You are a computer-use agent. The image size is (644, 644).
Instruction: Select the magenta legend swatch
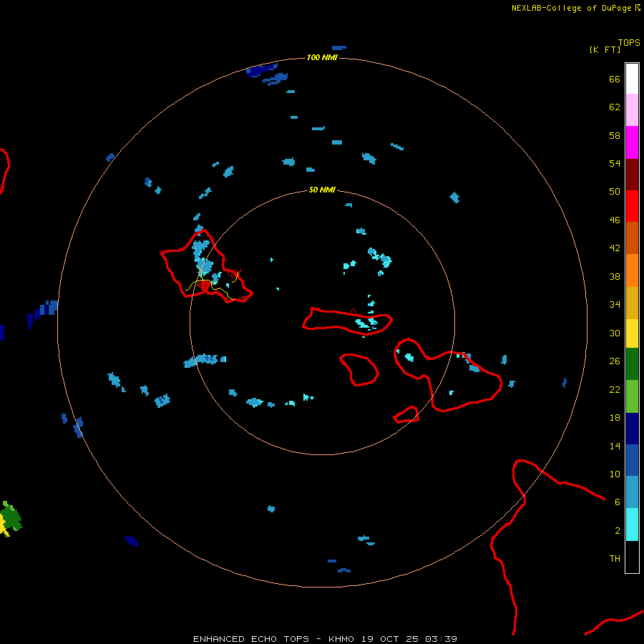(x=632, y=142)
